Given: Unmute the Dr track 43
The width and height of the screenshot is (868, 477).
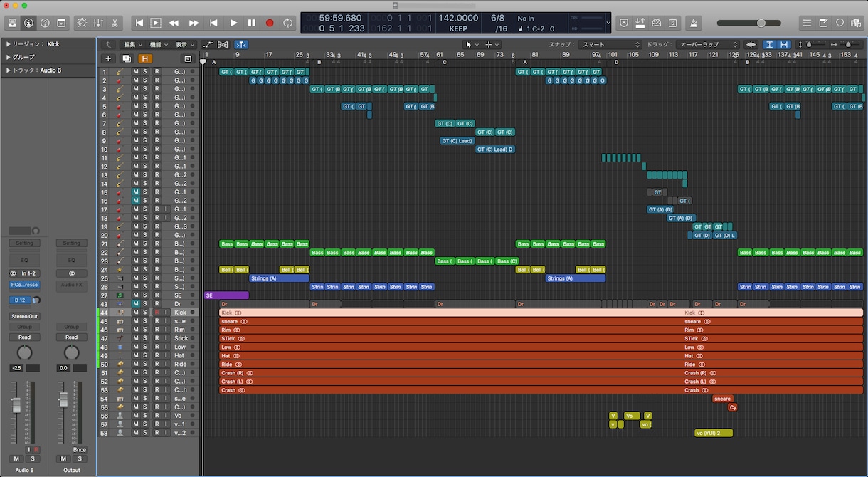Looking at the screenshot, I should pyautogui.click(x=136, y=304).
